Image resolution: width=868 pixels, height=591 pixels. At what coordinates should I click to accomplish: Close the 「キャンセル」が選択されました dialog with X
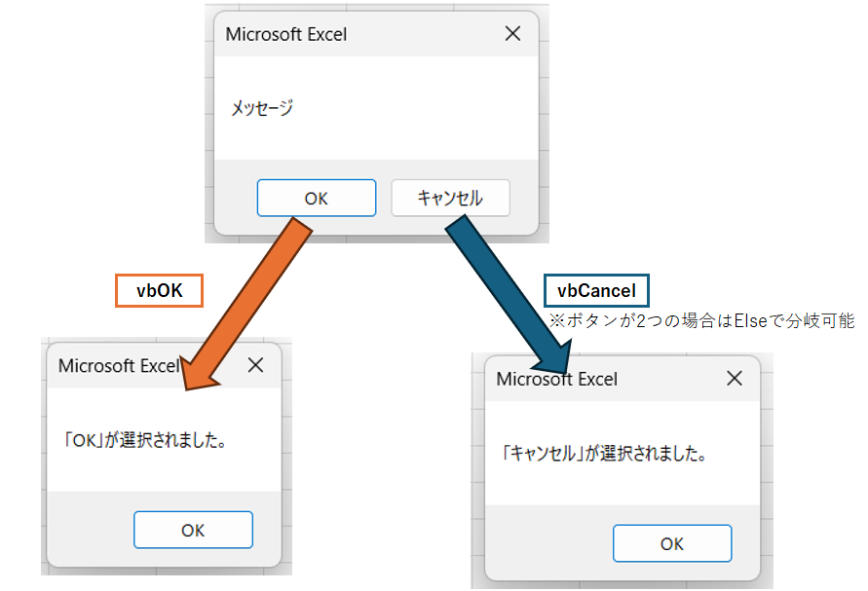734,379
